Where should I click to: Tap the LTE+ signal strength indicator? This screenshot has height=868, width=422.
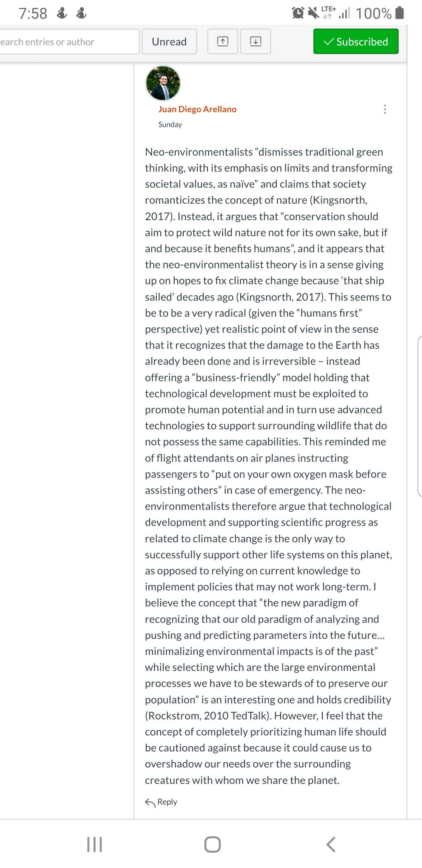(x=336, y=13)
